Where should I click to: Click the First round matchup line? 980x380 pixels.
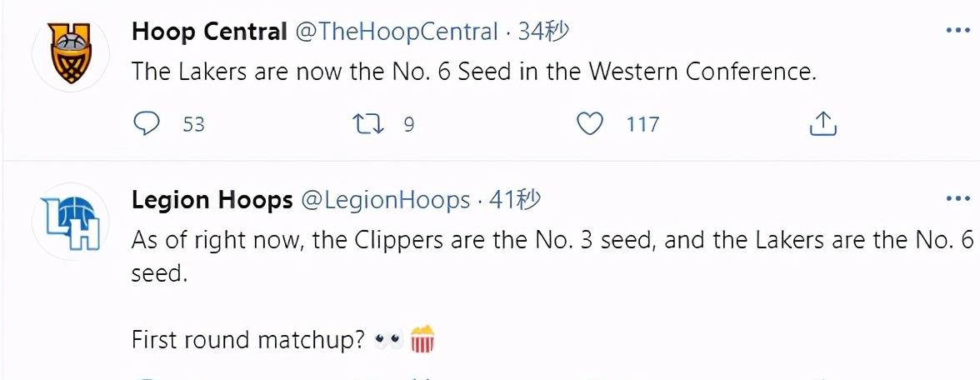[x=248, y=340]
